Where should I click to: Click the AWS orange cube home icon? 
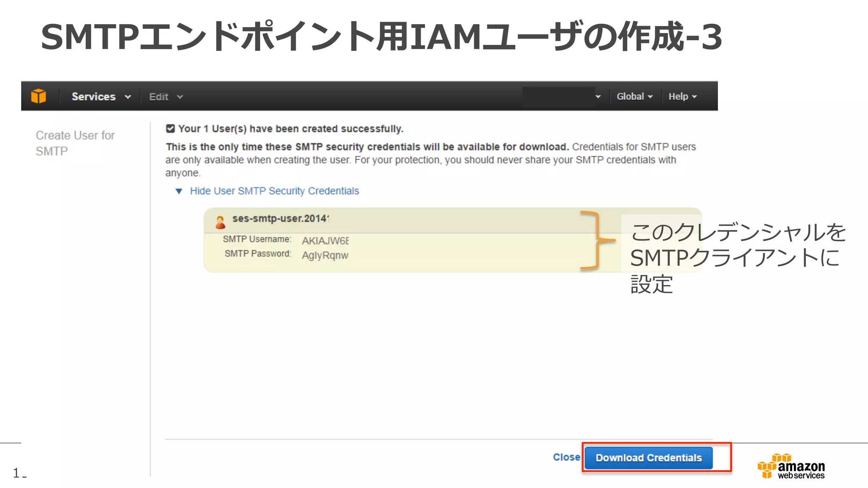39,97
